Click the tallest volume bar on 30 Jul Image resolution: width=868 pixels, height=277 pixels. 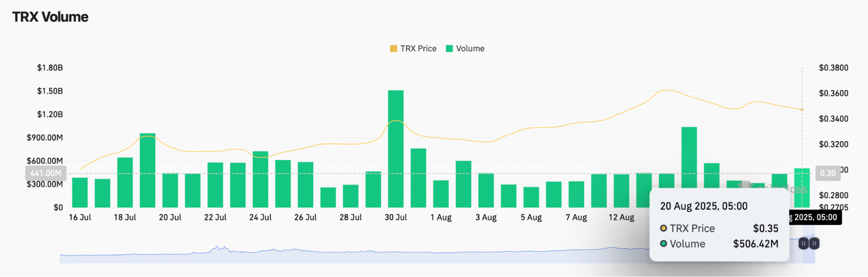[396, 149]
